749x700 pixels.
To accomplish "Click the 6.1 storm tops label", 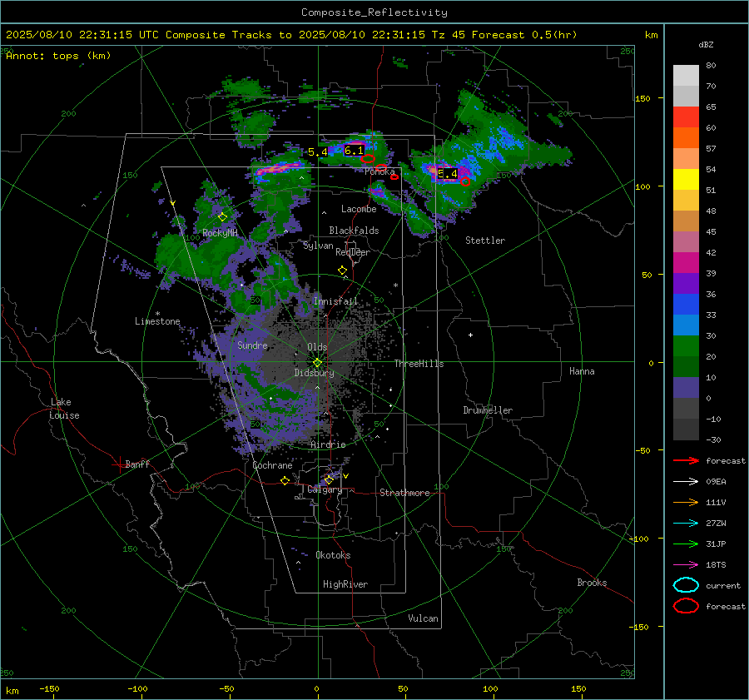I will point(354,151).
